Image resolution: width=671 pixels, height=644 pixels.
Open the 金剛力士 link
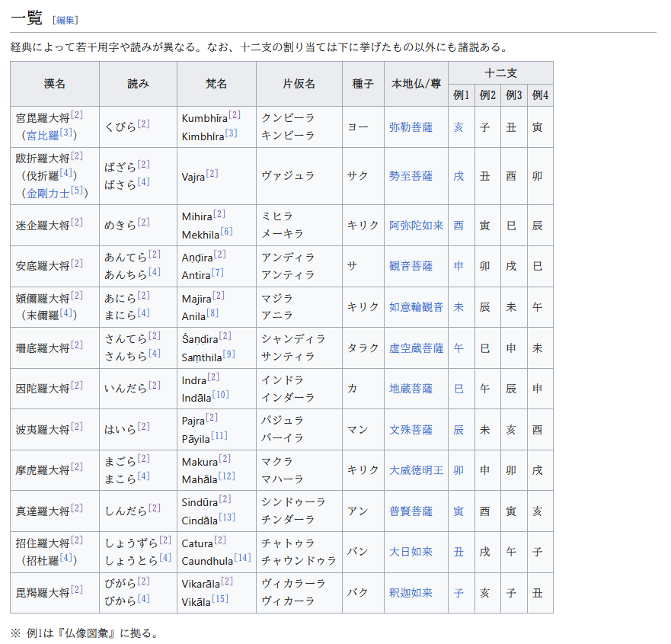point(47,194)
